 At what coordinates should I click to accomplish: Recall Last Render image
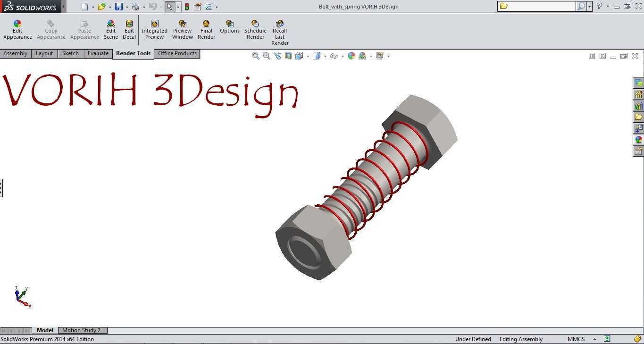pos(280,33)
